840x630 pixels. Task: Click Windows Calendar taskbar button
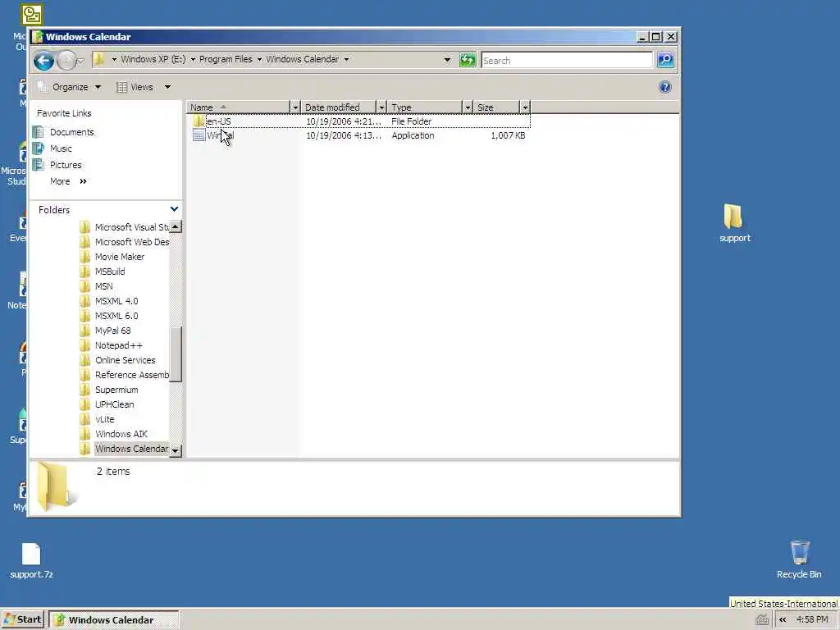click(x=113, y=620)
